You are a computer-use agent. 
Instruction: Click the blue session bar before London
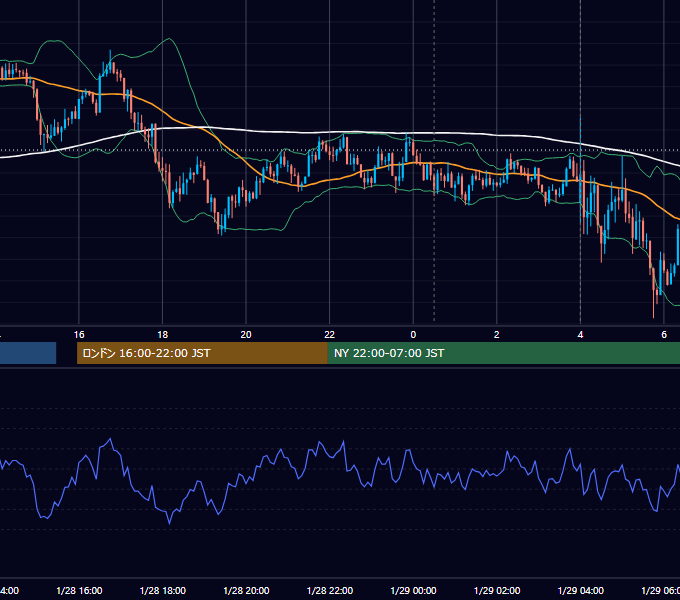(28, 353)
